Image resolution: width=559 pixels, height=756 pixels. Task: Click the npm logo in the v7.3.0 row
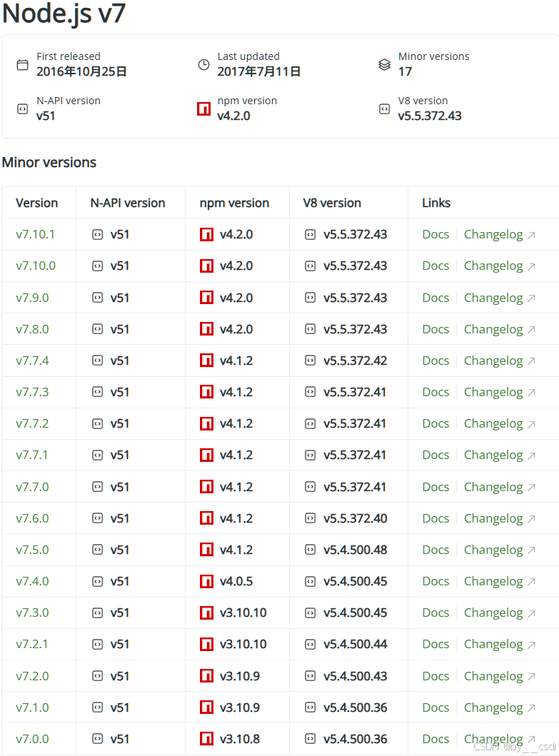[206, 613]
